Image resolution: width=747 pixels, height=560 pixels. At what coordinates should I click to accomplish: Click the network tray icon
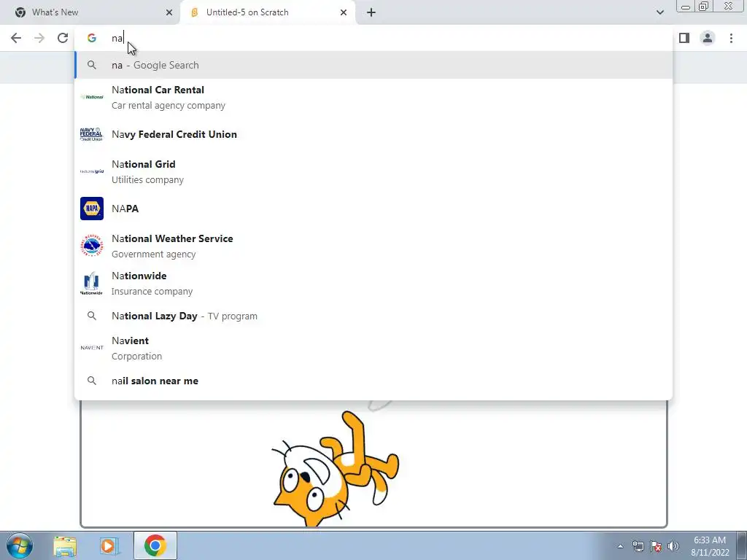pyautogui.click(x=638, y=546)
